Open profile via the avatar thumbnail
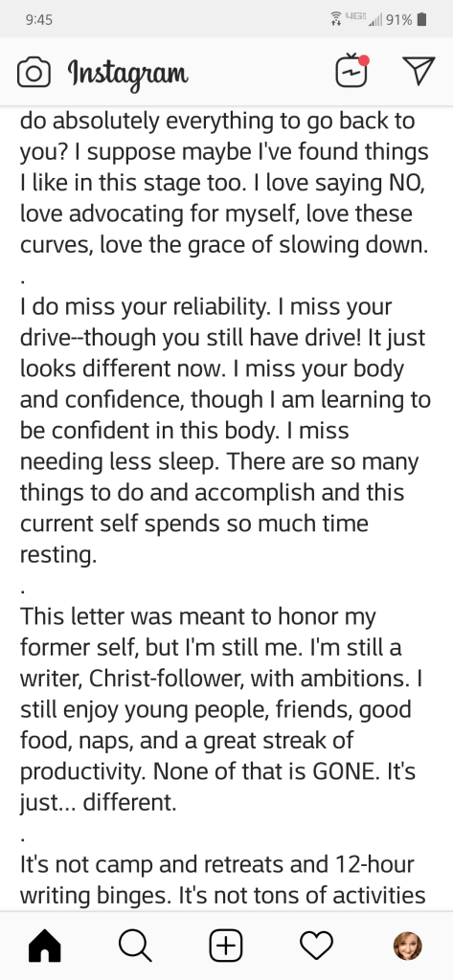 point(407,946)
